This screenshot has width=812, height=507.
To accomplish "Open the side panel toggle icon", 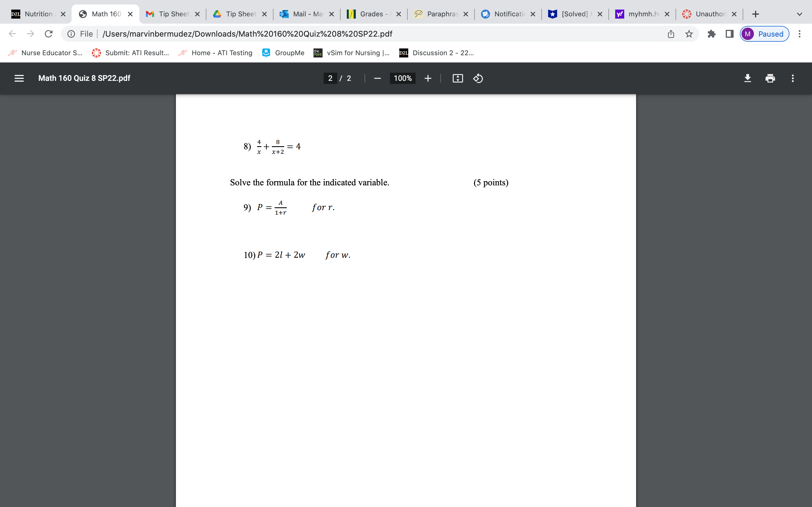I will pyautogui.click(x=729, y=34).
